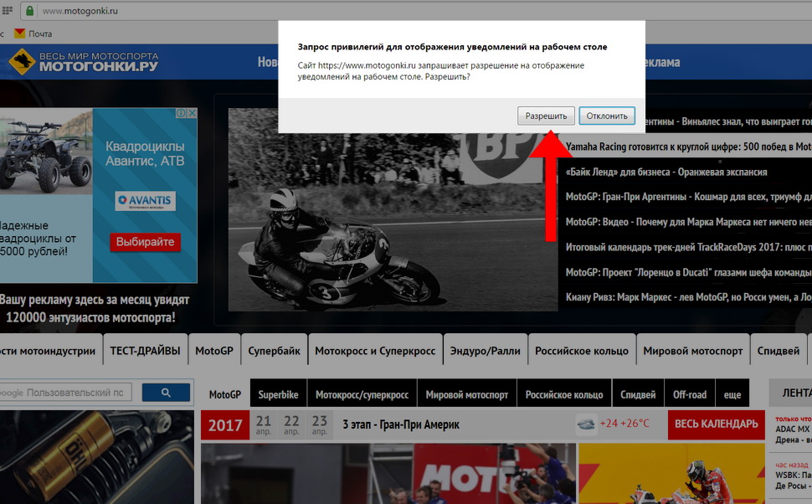This screenshot has width=812, height=504.
Task: Open the AVANTIS logo in the ad
Action: tap(145, 201)
